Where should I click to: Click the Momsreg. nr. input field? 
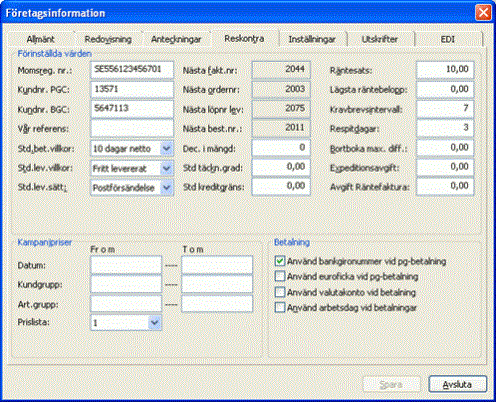[132, 70]
